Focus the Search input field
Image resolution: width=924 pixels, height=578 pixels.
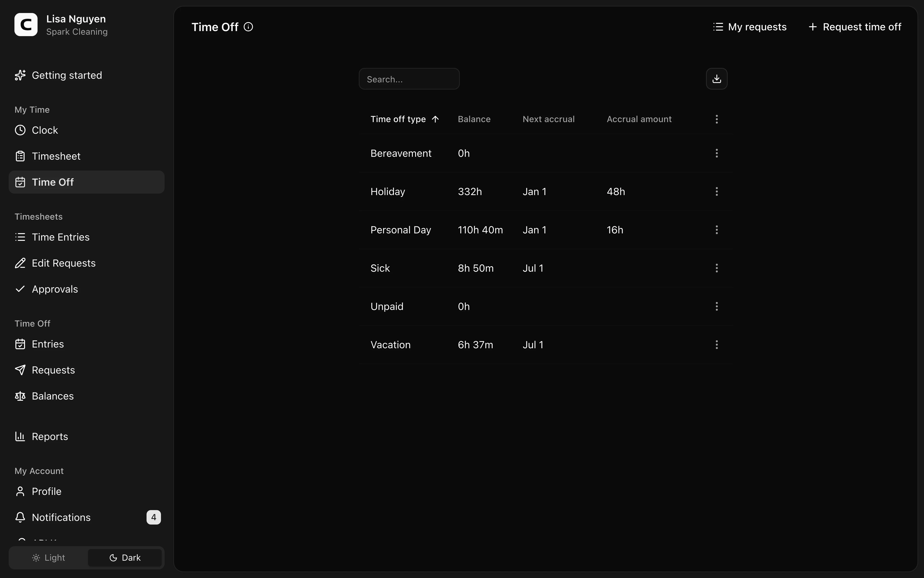pyautogui.click(x=409, y=79)
